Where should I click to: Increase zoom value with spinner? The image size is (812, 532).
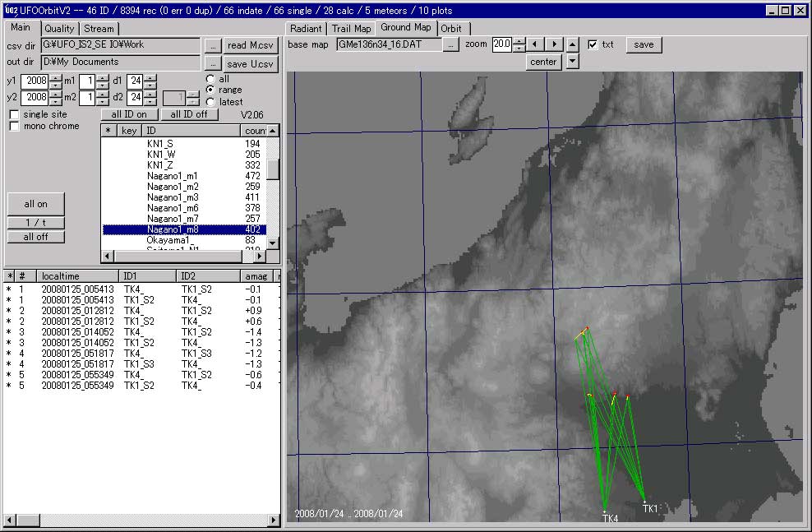[519, 41]
